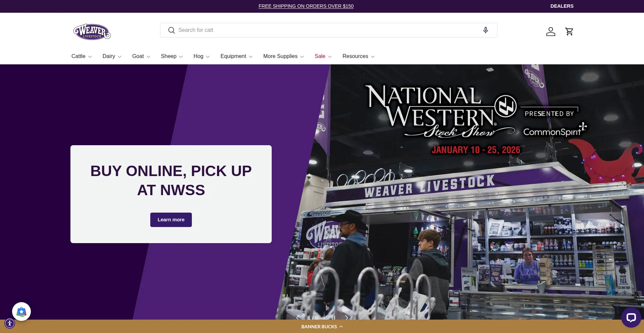Expand the Banner Bucks bar
644x333 pixels.
click(x=322, y=327)
